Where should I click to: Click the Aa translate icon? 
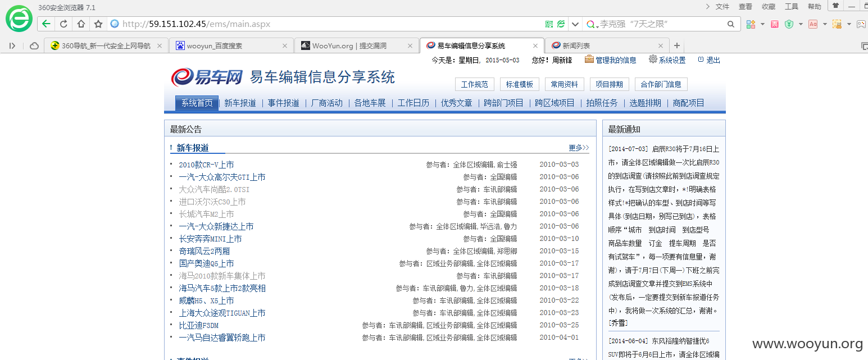tap(813, 24)
